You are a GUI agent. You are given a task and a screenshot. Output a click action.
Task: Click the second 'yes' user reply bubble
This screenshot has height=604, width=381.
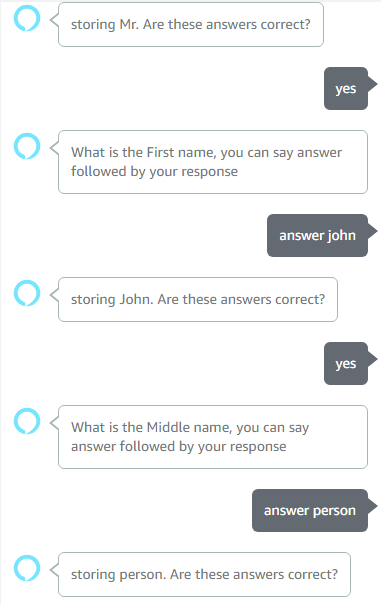click(346, 364)
